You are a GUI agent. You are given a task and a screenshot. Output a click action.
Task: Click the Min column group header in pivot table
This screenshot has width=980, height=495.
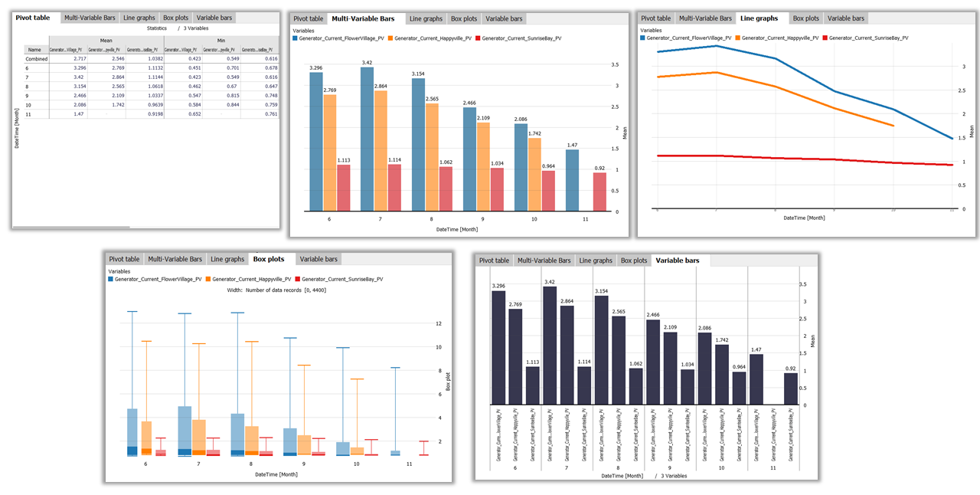pos(221,40)
